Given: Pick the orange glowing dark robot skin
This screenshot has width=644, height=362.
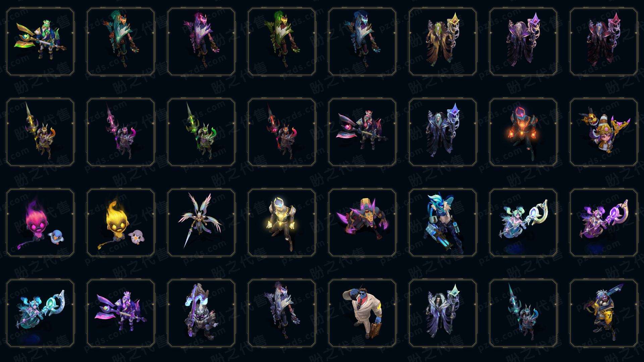Looking at the screenshot, I should coord(523,132).
